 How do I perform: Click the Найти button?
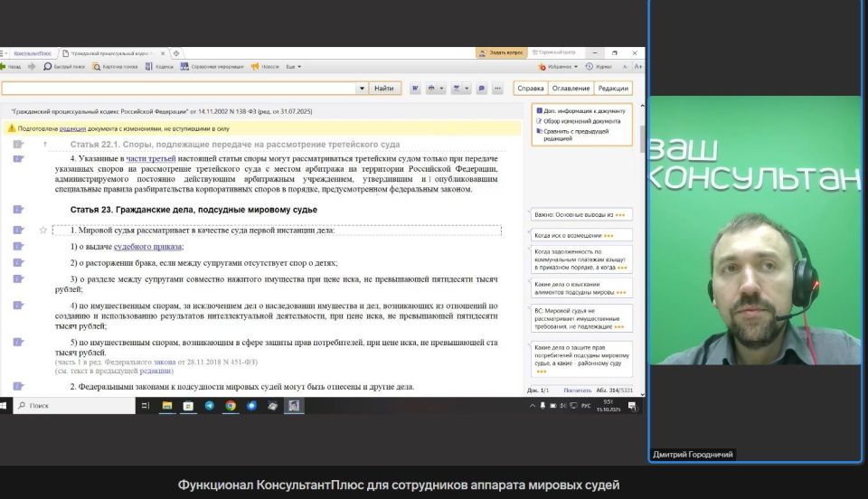(383, 89)
